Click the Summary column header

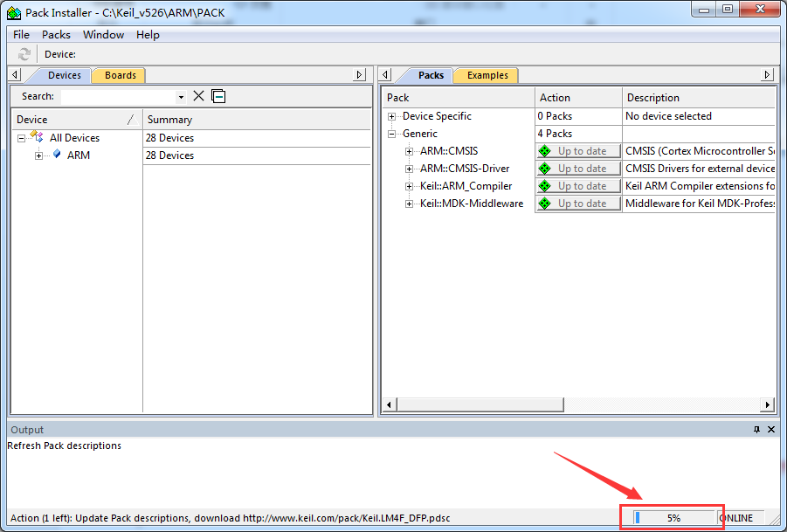pos(257,120)
